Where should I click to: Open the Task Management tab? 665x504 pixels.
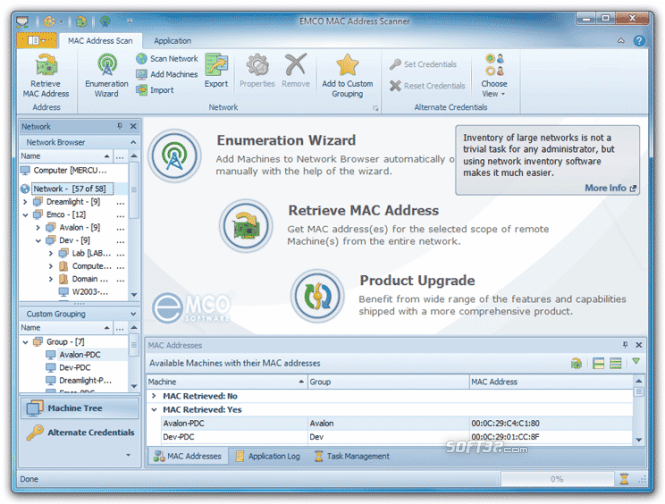tap(352, 456)
